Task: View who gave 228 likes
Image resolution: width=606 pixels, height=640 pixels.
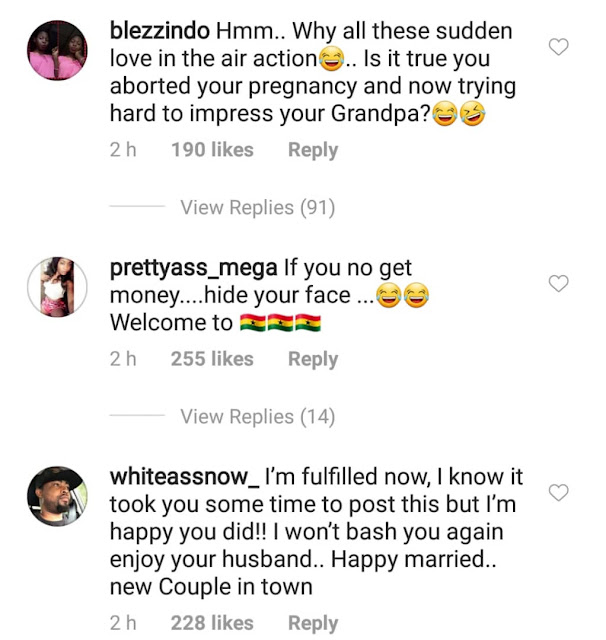Action: [212, 623]
